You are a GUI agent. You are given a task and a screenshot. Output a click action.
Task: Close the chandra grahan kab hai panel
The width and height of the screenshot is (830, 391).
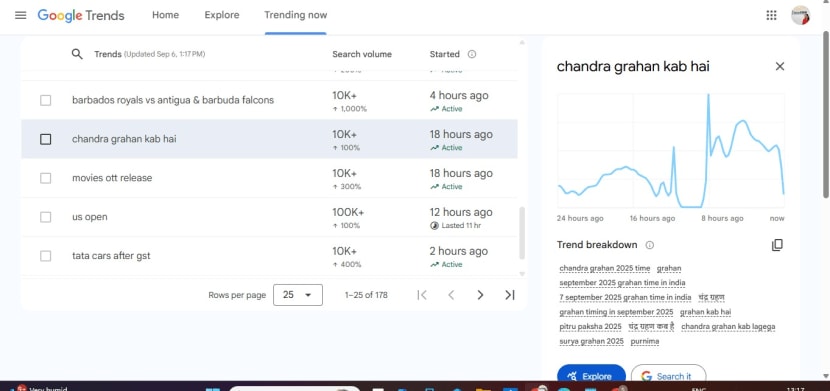[780, 66]
